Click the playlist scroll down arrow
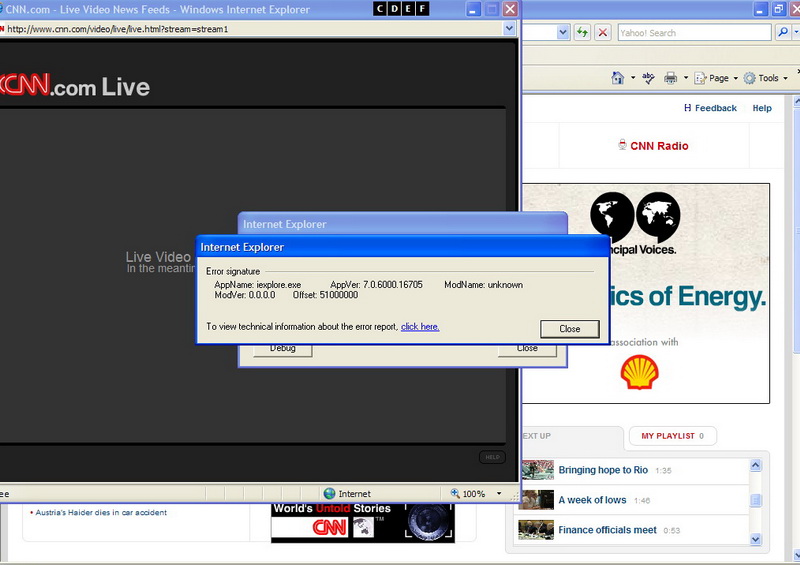Viewport: 800px width, 565px height. click(756, 539)
